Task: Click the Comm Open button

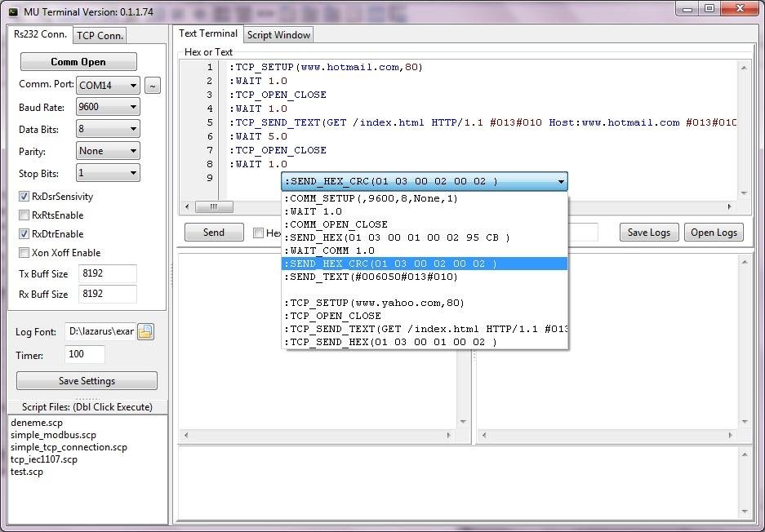Action: point(78,62)
